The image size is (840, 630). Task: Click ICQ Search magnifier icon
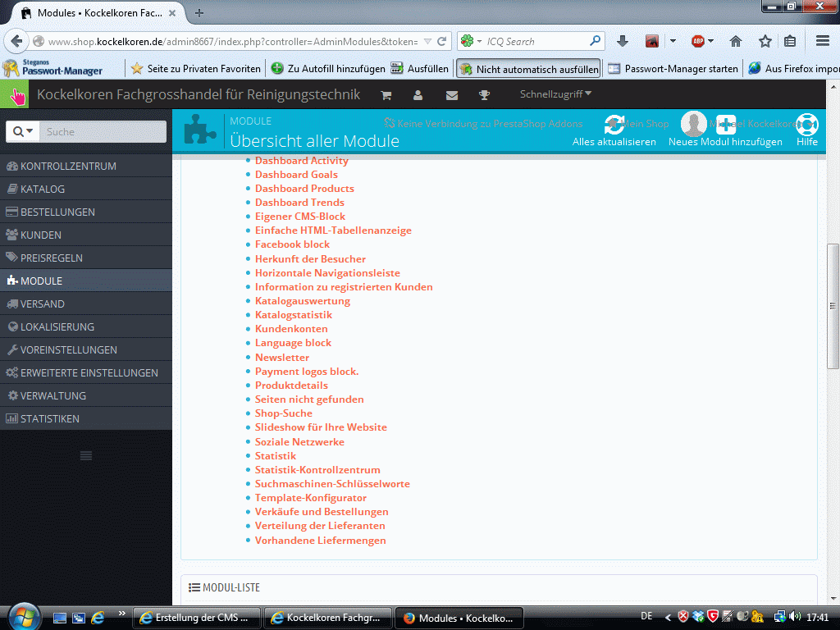(595, 41)
